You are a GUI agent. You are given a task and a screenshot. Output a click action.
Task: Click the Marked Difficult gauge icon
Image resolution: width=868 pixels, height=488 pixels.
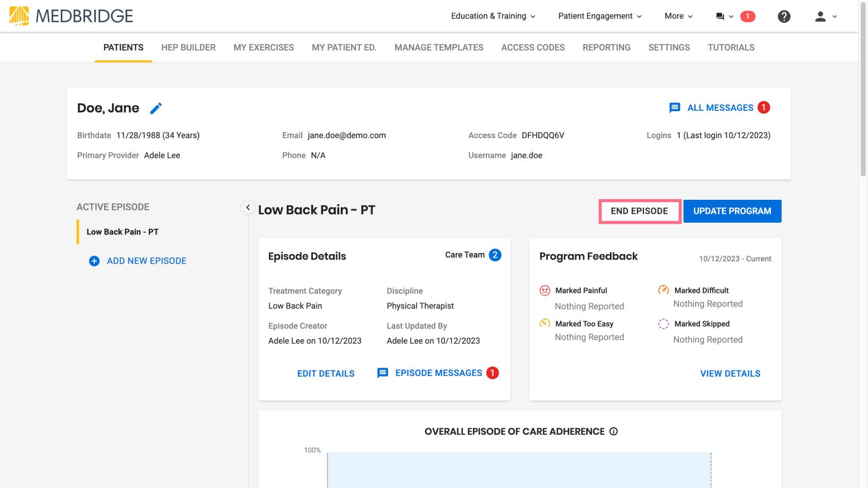pyautogui.click(x=664, y=290)
